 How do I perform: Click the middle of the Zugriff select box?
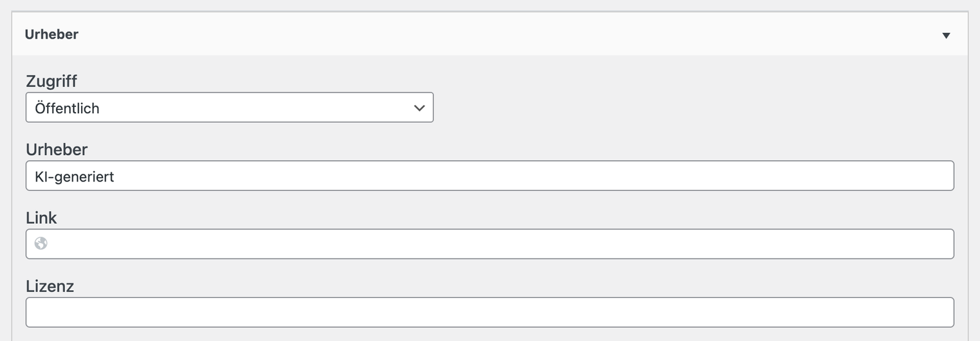pyautogui.click(x=229, y=107)
